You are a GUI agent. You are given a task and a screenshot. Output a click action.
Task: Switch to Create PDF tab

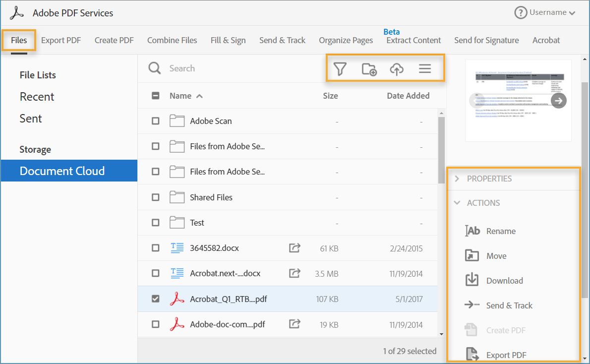[114, 40]
